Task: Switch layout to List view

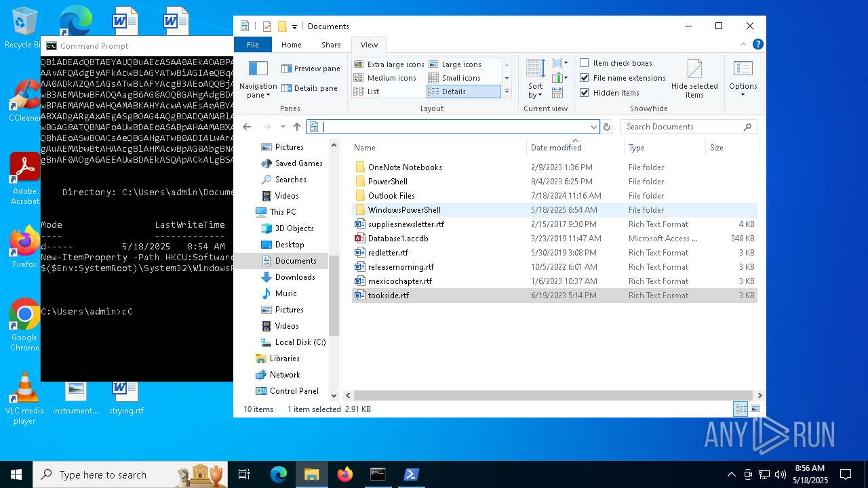Action: tap(367, 91)
